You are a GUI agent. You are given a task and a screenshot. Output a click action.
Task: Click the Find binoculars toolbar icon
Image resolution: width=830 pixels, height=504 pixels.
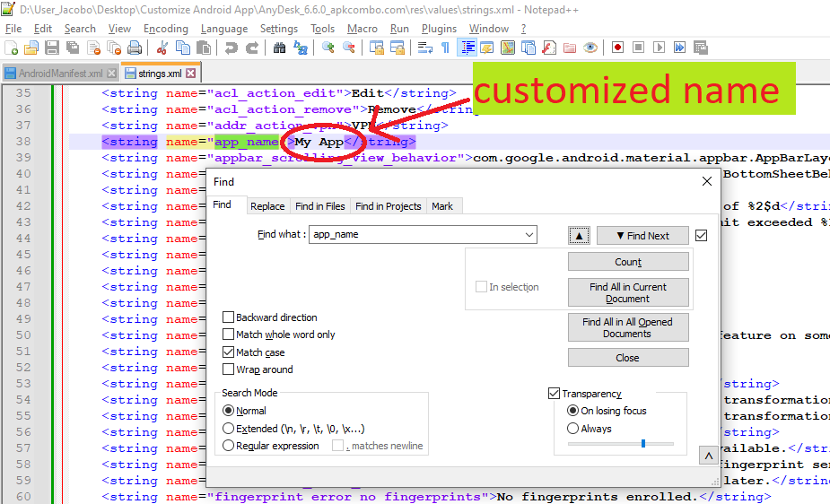[x=279, y=48]
